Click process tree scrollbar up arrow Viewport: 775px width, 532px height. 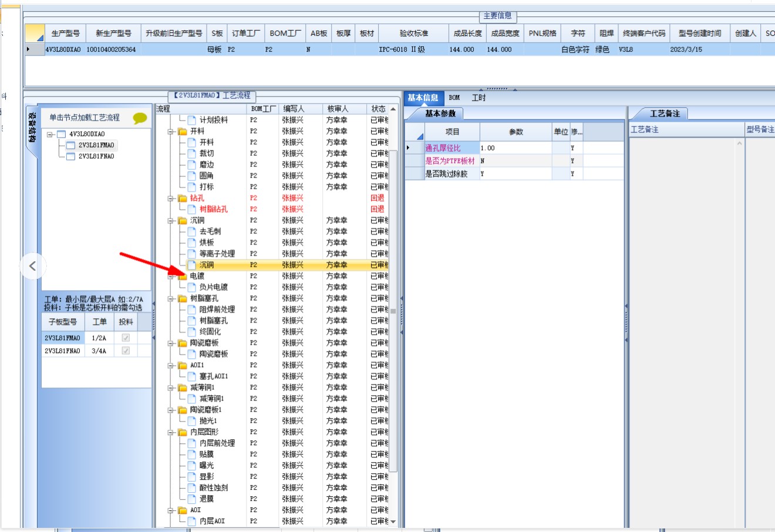coord(393,109)
